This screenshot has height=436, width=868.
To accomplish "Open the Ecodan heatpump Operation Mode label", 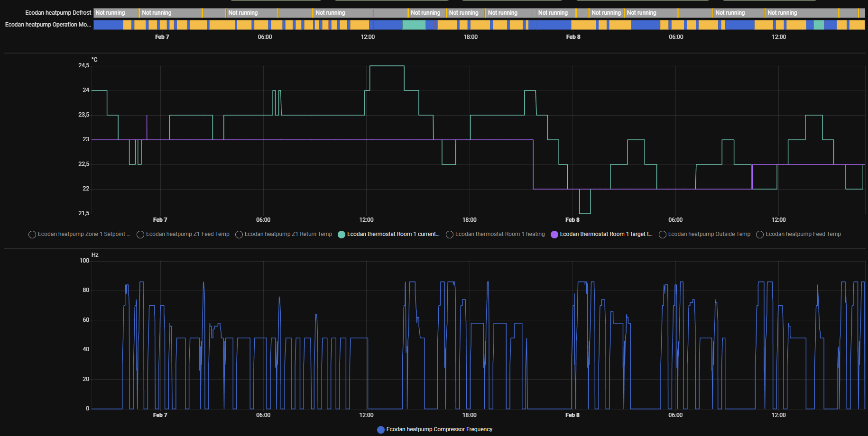I will point(48,25).
